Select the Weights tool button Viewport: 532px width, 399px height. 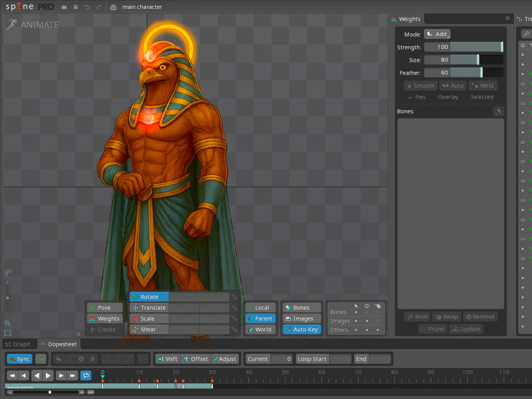click(105, 319)
